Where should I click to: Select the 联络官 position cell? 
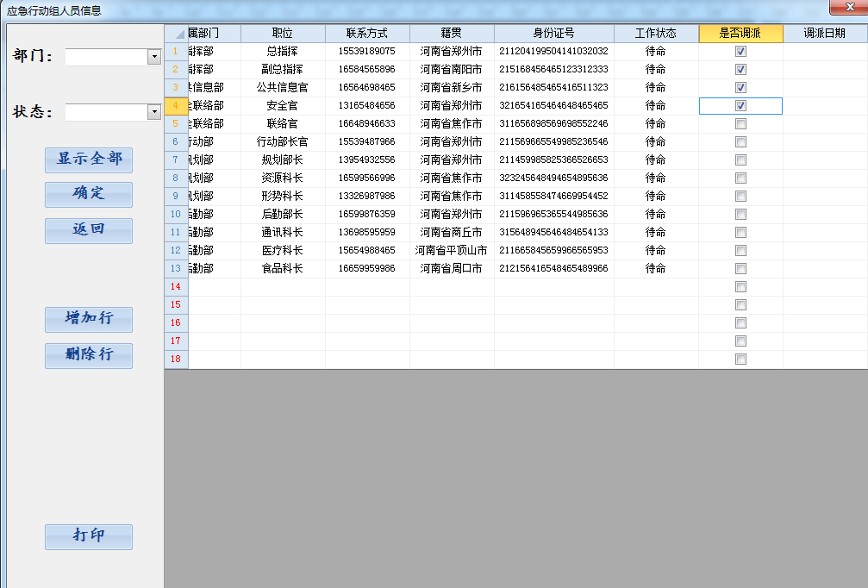click(x=283, y=123)
